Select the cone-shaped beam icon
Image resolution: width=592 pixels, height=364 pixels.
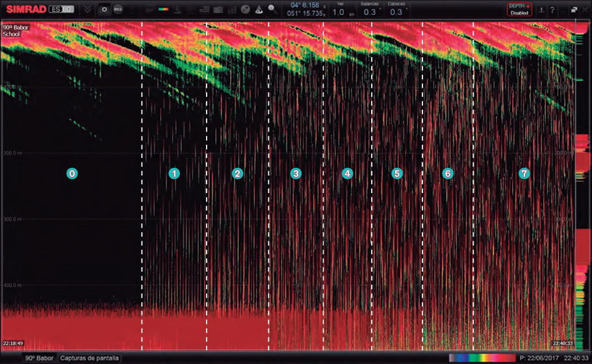click(x=259, y=10)
